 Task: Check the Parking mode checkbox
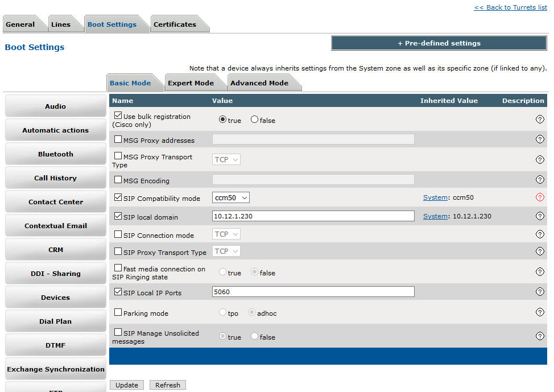(x=118, y=312)
